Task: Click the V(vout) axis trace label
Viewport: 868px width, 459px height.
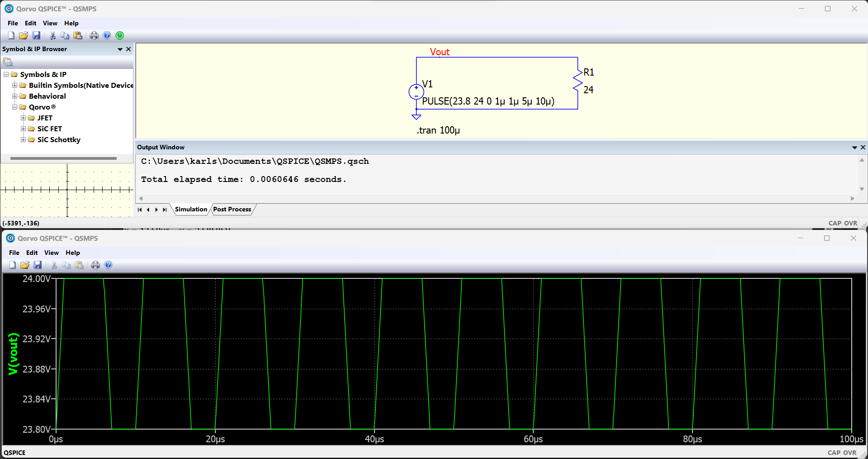Action: coord(14,354)
